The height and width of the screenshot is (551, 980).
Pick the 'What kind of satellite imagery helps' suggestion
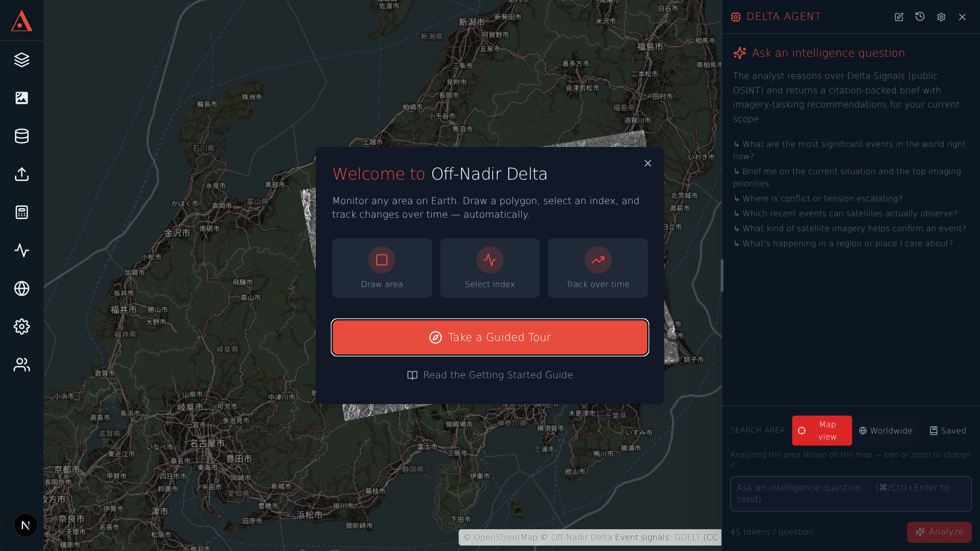tap(850, 229)
